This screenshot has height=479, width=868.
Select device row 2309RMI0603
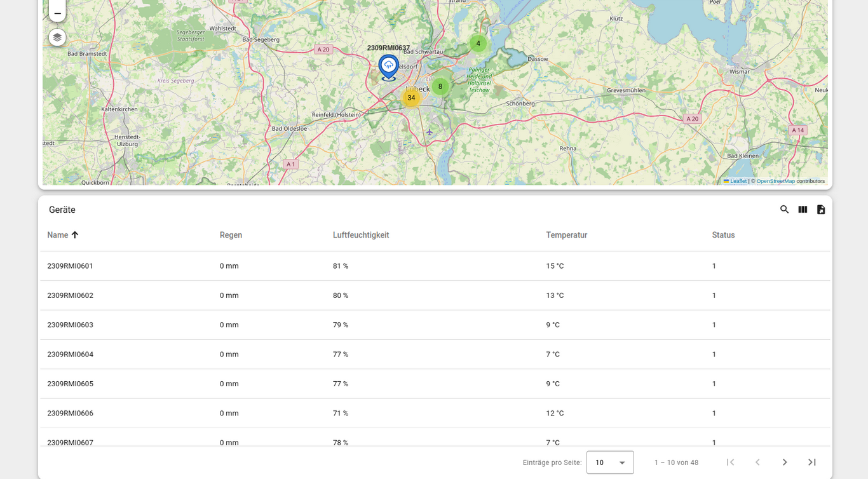[435, 325]
